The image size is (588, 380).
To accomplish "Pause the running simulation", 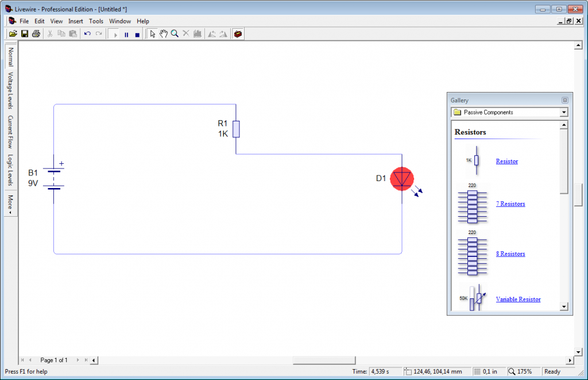I will (x=125, y=34).
